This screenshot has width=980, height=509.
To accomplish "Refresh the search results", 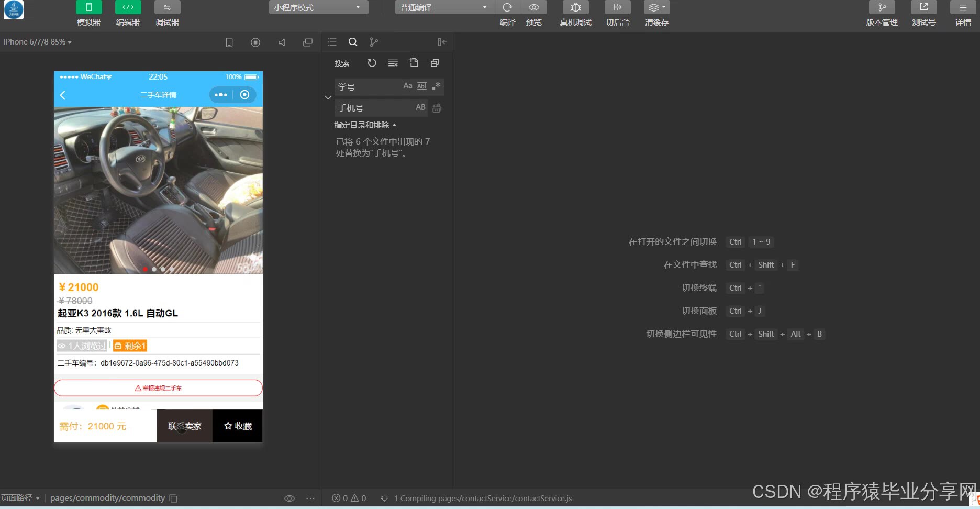I will [x=372, y=63].
